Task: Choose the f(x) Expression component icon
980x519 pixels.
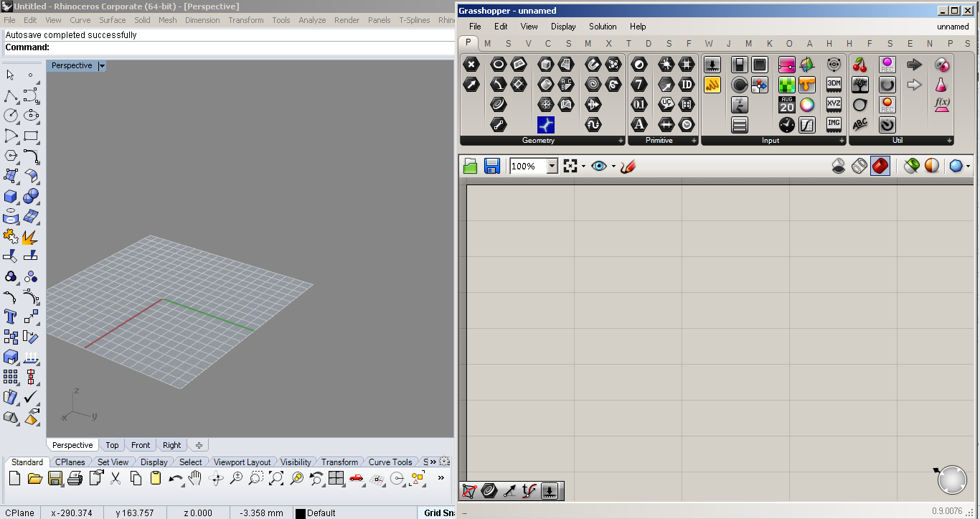Action: [942, 105]
